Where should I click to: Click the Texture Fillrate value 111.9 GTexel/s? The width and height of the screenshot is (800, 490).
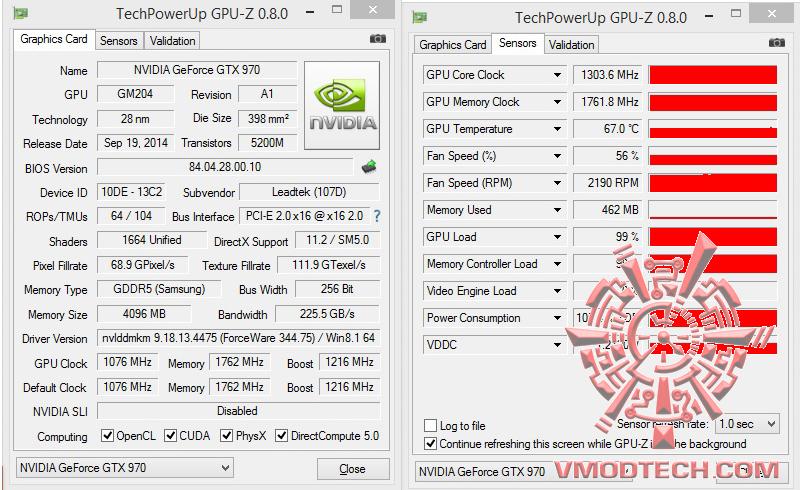click(329, 265)
